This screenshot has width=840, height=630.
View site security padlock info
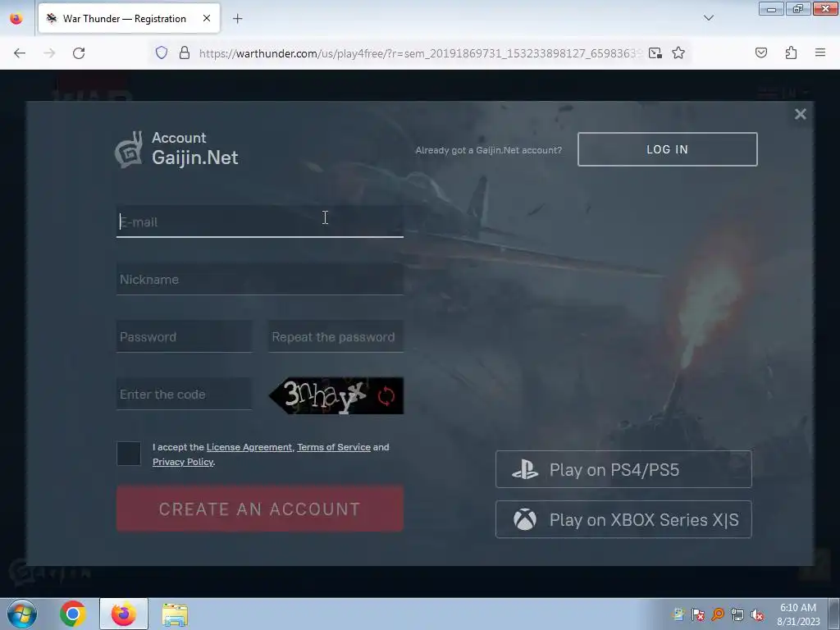[185, 53]
